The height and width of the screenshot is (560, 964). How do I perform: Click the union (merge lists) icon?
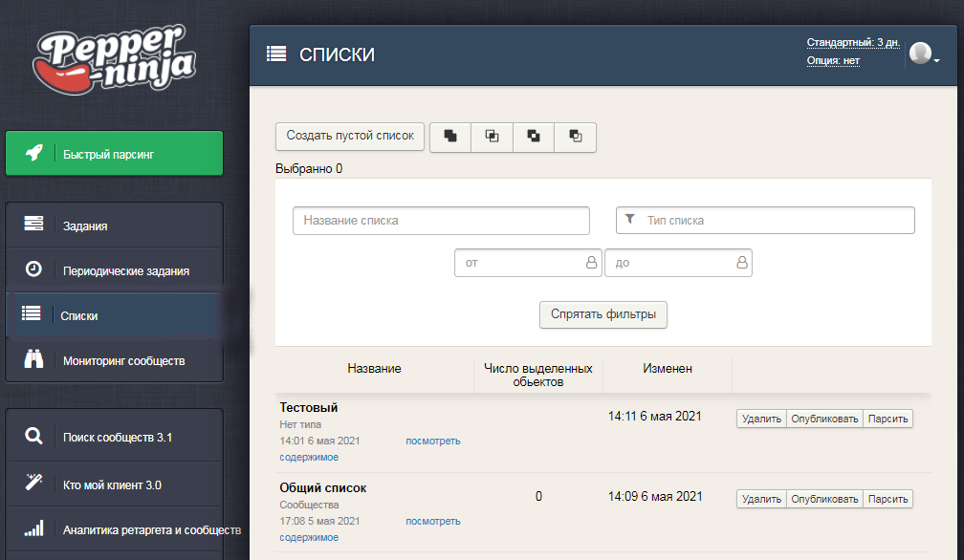pyautogui.click(x=450, y=137)
